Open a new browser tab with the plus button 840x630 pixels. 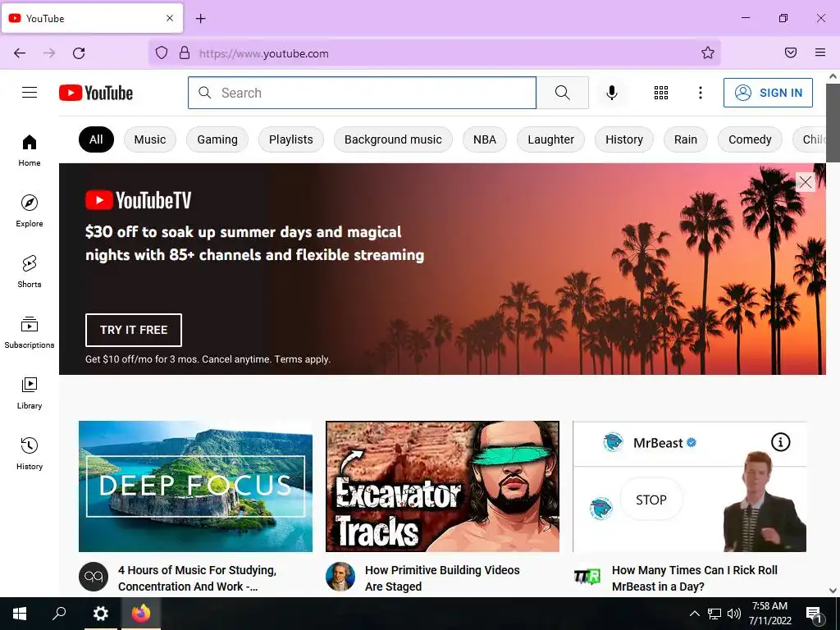(201, 19)
